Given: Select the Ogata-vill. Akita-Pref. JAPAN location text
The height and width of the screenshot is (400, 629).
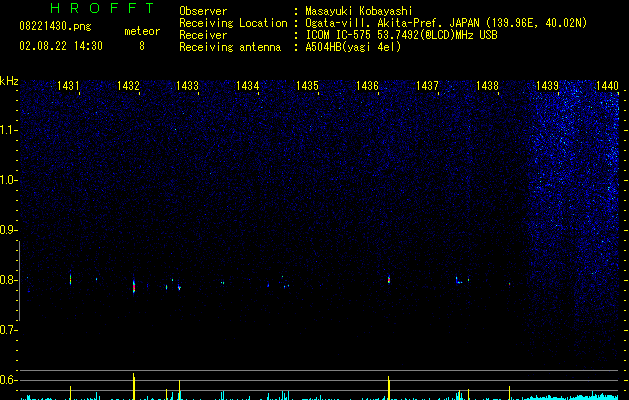Looking at the screenshot, I should point(446,23).
